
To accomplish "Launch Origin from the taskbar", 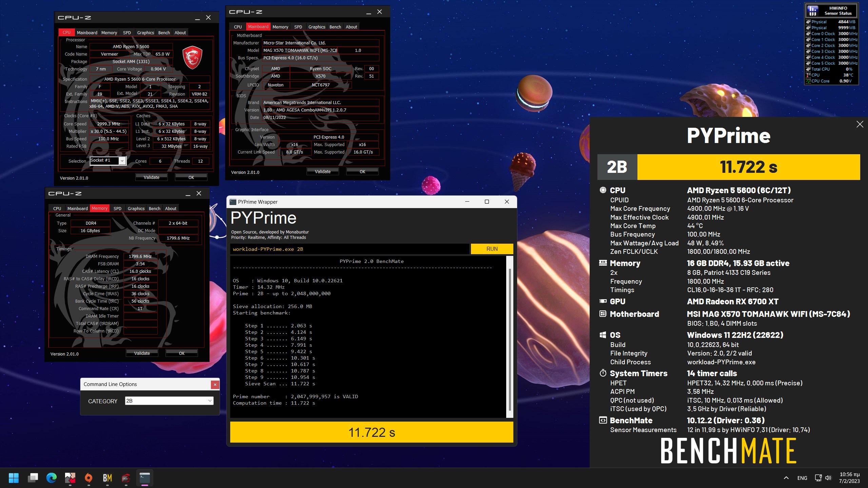I will pyautogui.click(x=88, y=478).
